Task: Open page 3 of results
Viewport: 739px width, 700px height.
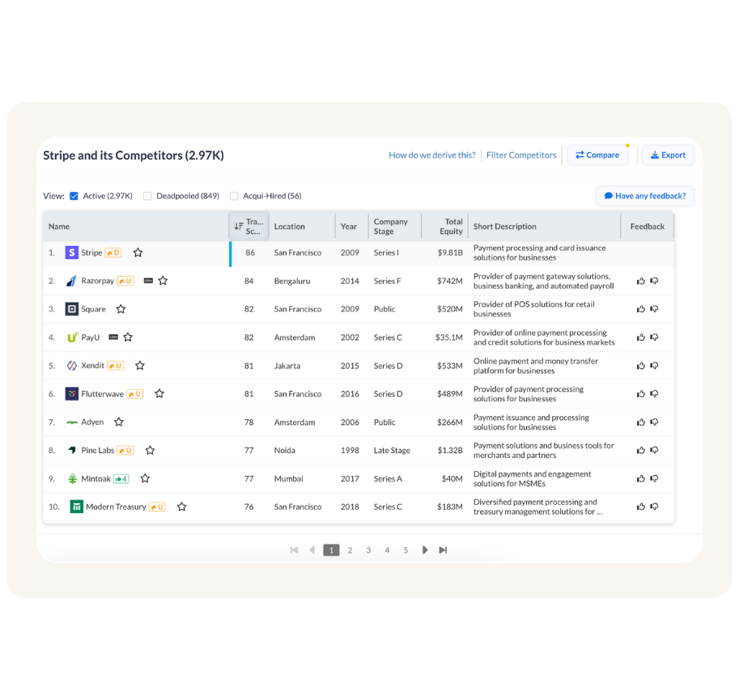Action: tap(368, 550)
